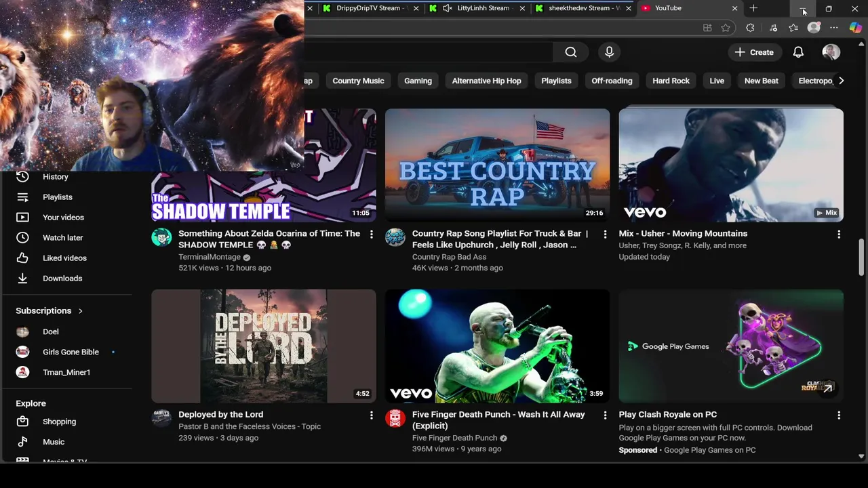The width and height of the screenshot is (868, 488).
Task: Open TerminalMontage channel avatar
Action: (161, 237)
